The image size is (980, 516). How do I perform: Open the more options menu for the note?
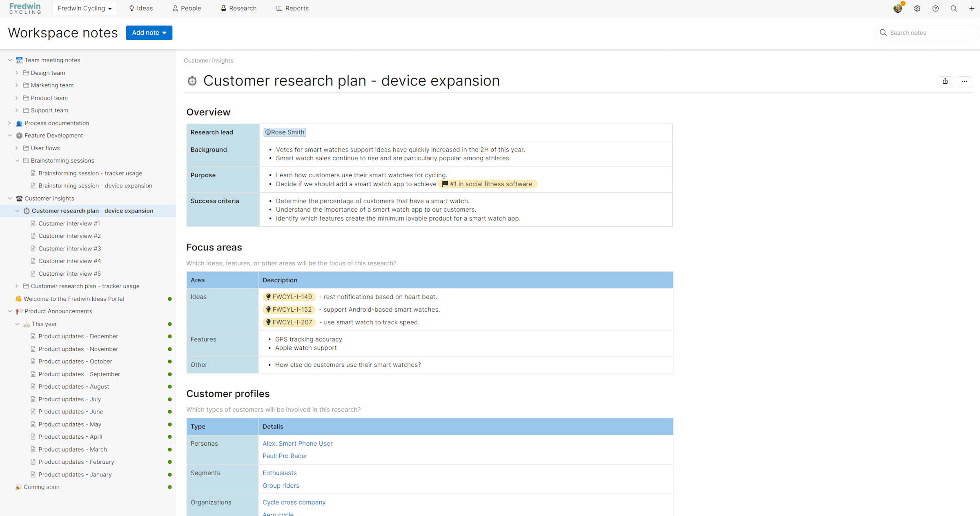(965, 81)
